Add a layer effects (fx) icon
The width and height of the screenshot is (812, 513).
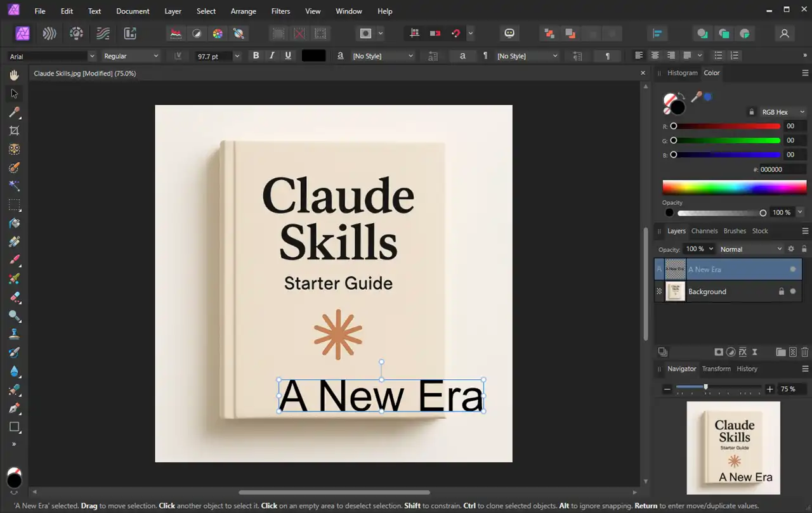(743, 352)
